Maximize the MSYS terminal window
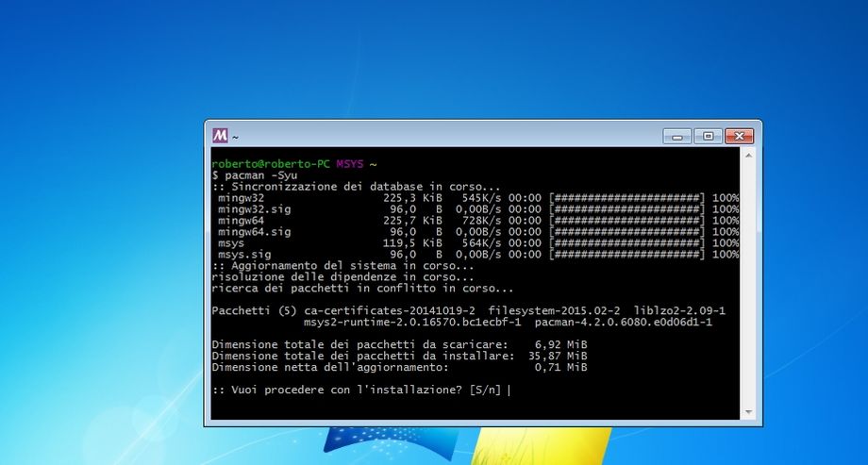Image resolution: width=868 pixels, height=465 pixels. click(x=708, y=136)
